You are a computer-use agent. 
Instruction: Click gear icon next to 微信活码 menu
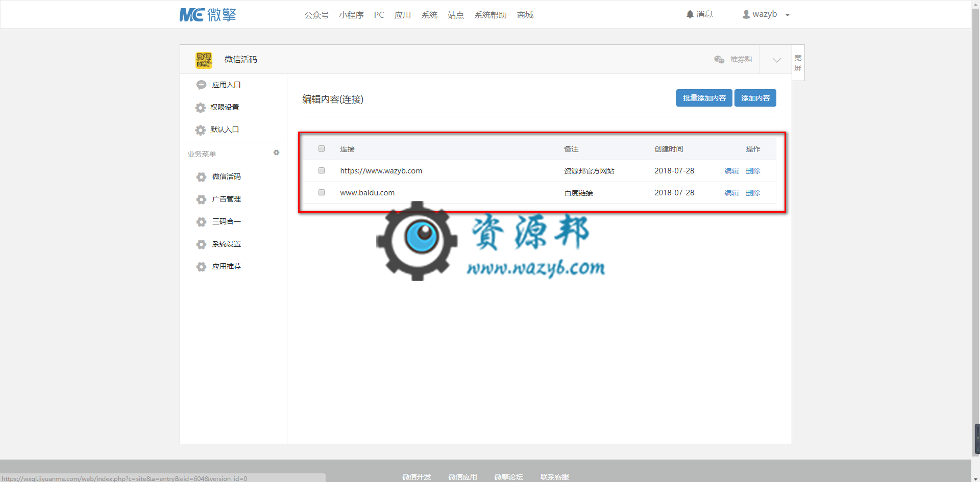[201, 177]
